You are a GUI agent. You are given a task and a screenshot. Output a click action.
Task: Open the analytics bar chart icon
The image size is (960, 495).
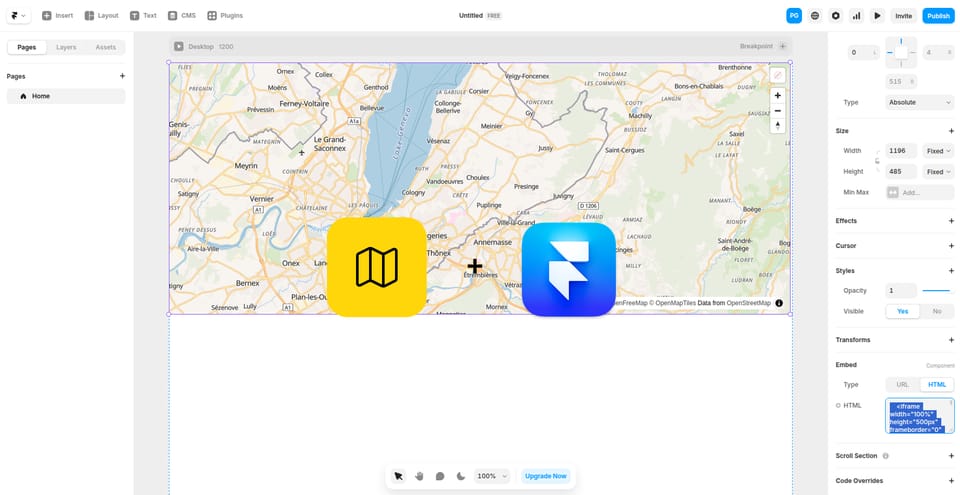click(857, 16)
